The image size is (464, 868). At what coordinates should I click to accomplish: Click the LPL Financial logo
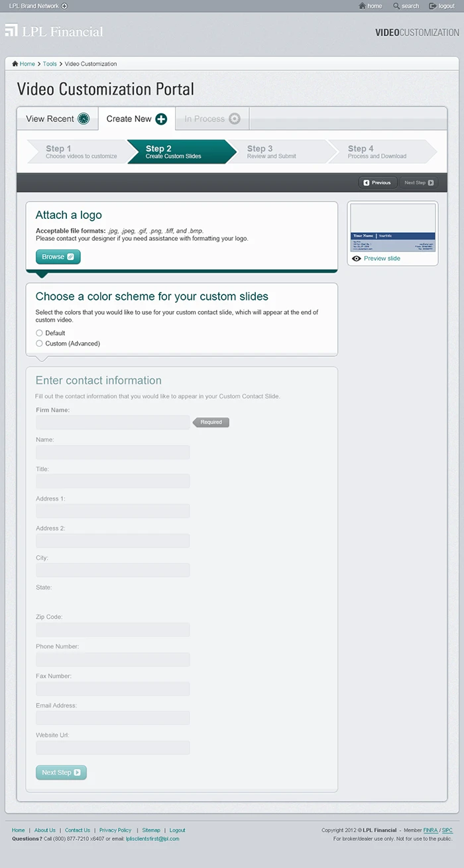(x=54, y=31)
